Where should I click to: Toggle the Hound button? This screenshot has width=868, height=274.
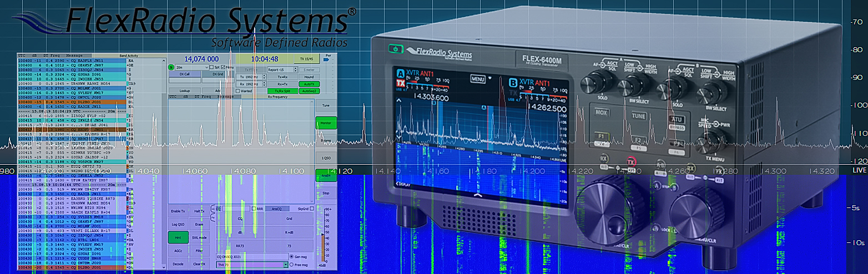tap(309, 77)
